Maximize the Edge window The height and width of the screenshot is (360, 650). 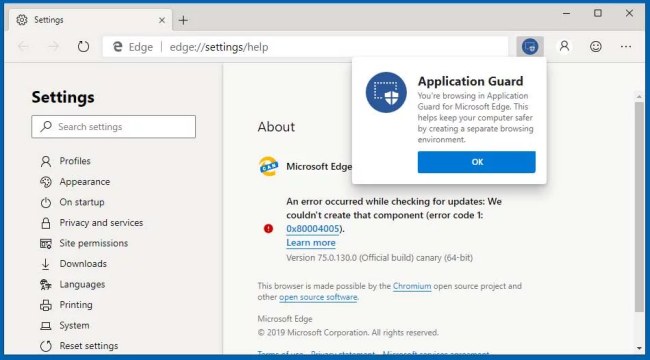tap(598, 13)
